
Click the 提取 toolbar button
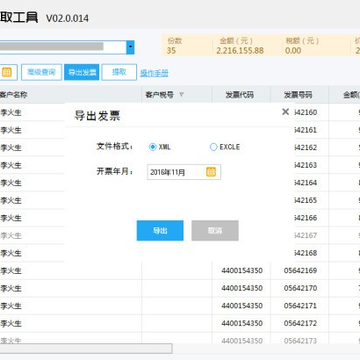point(119,72)
